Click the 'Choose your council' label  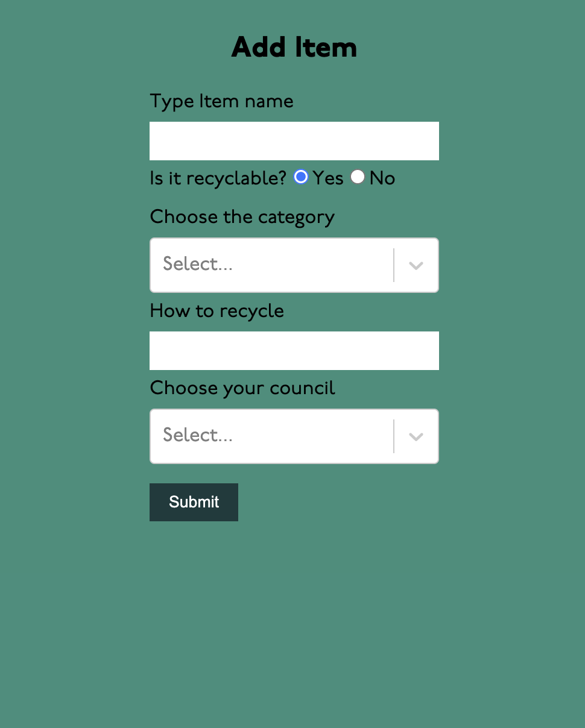click(242, 388)
